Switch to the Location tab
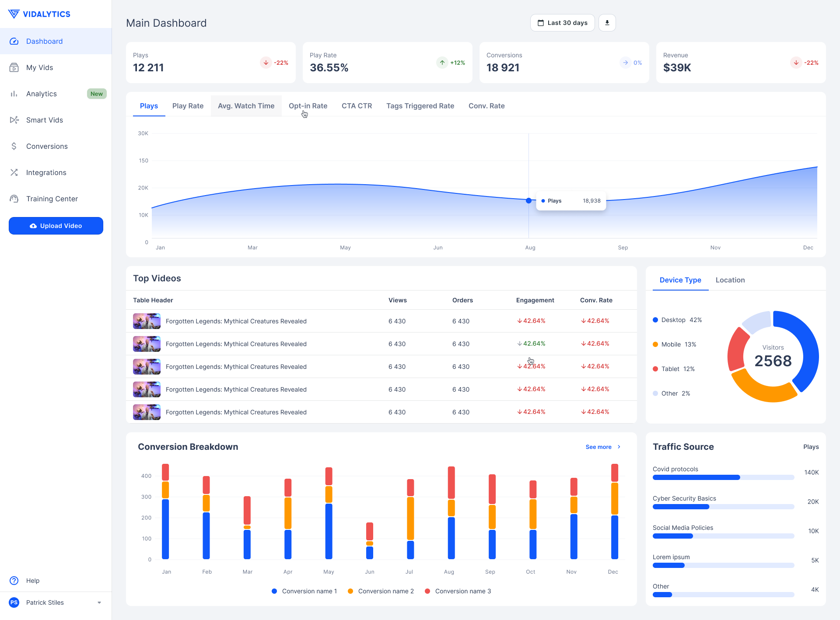Viewport: 840px width, 620px height. 730,280
